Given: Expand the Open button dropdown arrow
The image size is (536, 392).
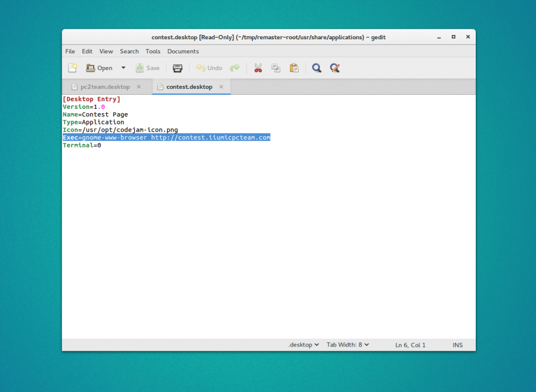Looking at the screenshot, I should pos(124,68).
